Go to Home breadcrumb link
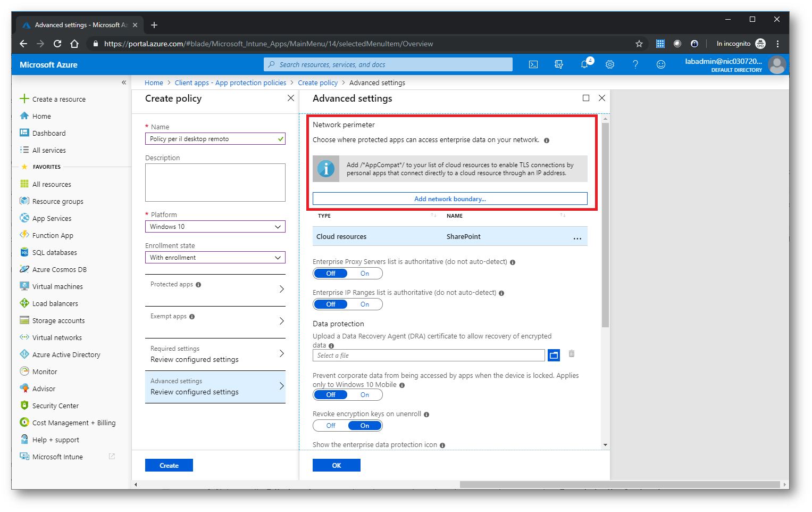Viewport: 812px width, 512px height. tap(154, 82)
